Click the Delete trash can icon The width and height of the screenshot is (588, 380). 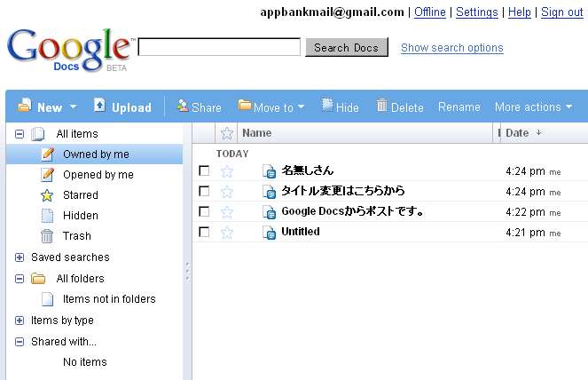point(381,105)
